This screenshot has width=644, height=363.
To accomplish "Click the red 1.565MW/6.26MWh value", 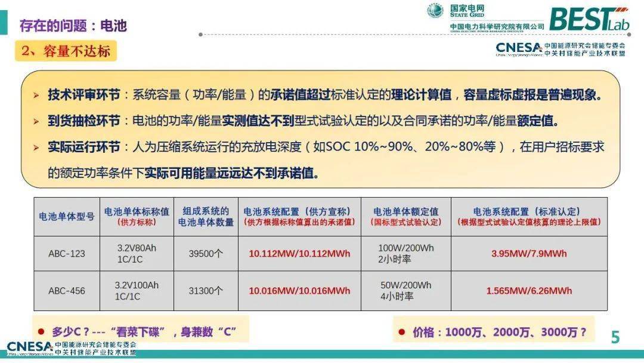I will pyautogui.click(x=528, y=291).
